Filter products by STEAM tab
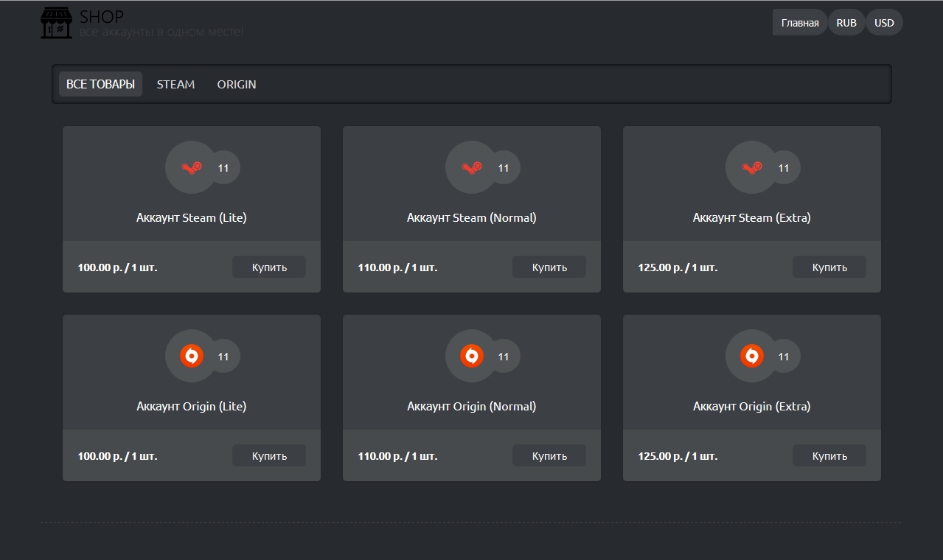 175,84
